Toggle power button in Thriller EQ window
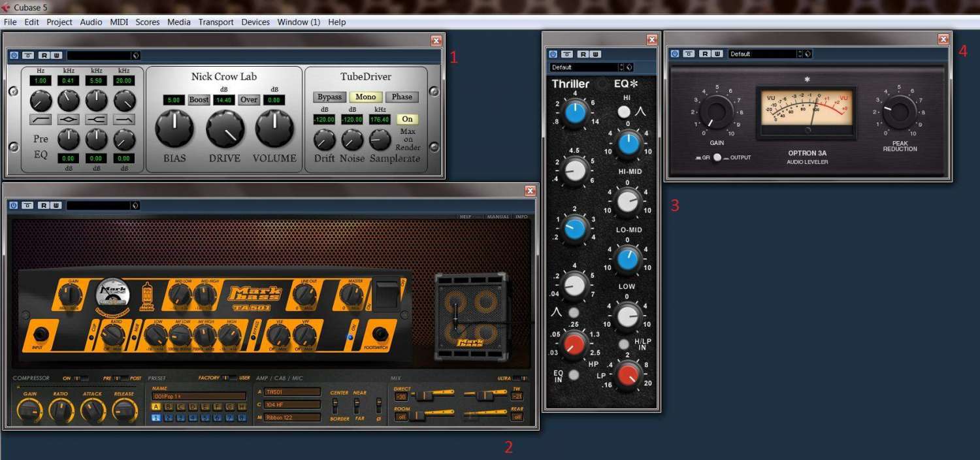 point(553,54)
